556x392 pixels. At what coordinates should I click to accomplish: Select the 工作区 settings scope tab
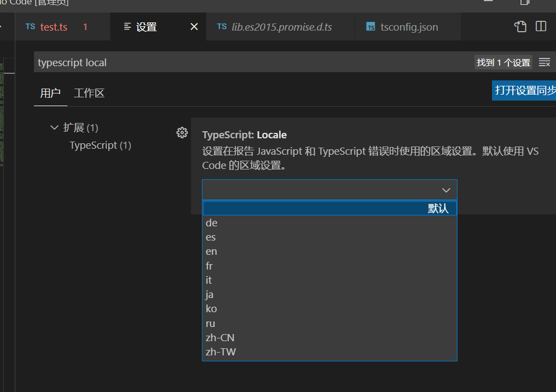coord(89,93)
